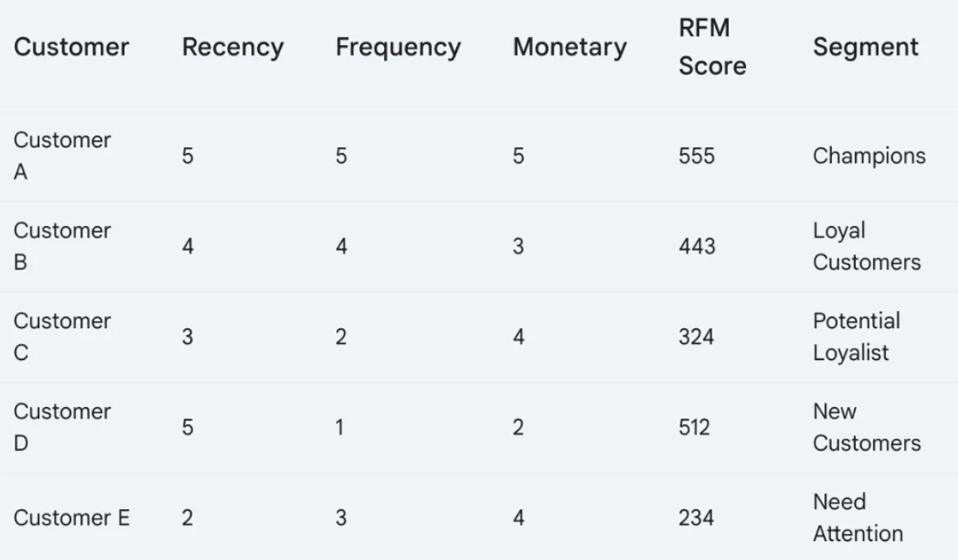The width and height of the screenshot is (958, 560).
Task: Select the Customer A name cell
Action: pyautogui.click(x=62, y=156)
